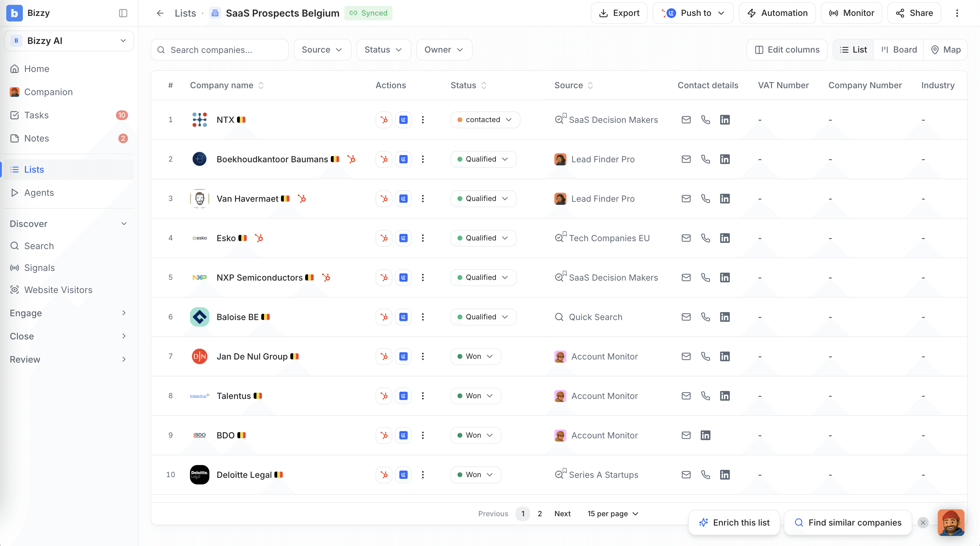
Task: Open LinkedIn icon for Boekhoudkantoor Baumans
Action: [x=725, y=159]
